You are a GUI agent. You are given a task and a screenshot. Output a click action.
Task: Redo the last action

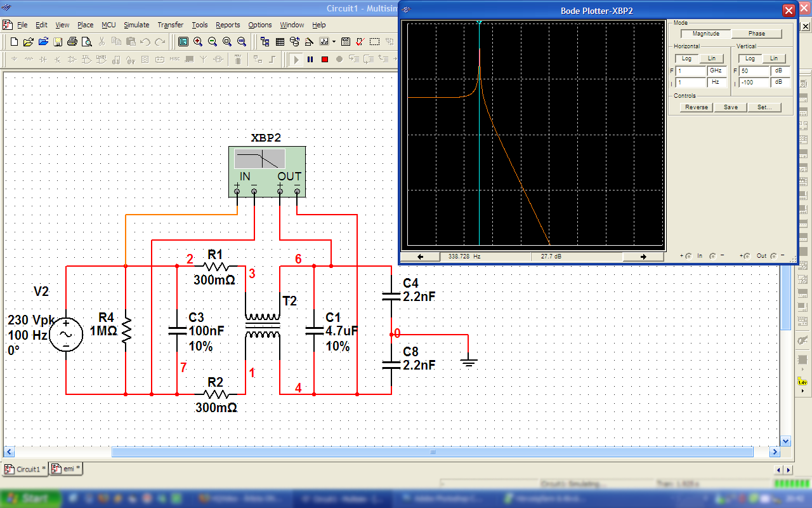(x=160, y=42)
